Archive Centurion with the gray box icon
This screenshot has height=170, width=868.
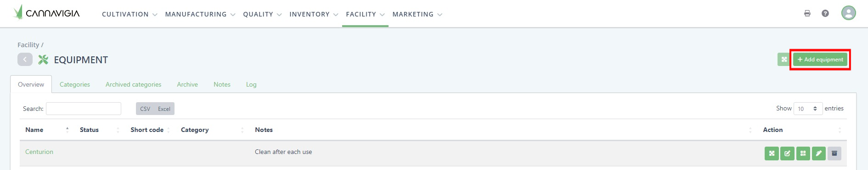pyautogui.click(x=834, y=154)
